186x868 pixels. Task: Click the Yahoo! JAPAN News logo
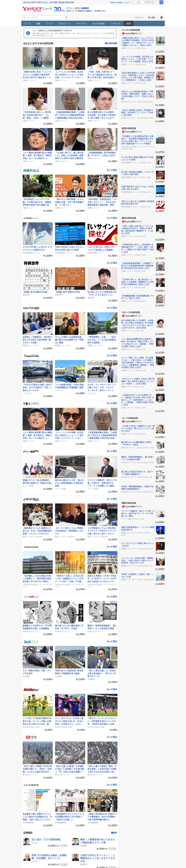(37, 9)
